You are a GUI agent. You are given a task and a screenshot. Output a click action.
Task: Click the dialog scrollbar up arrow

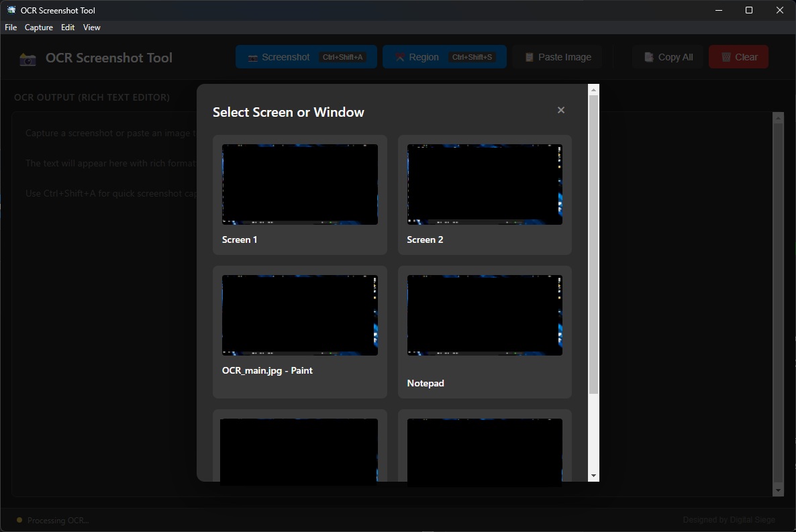pyautogui.click(x=593, y=89)
